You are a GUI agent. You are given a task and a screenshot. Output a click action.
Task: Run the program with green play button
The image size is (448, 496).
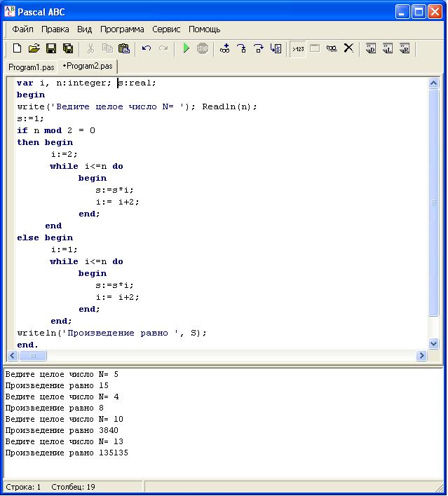tap(186, 48)
